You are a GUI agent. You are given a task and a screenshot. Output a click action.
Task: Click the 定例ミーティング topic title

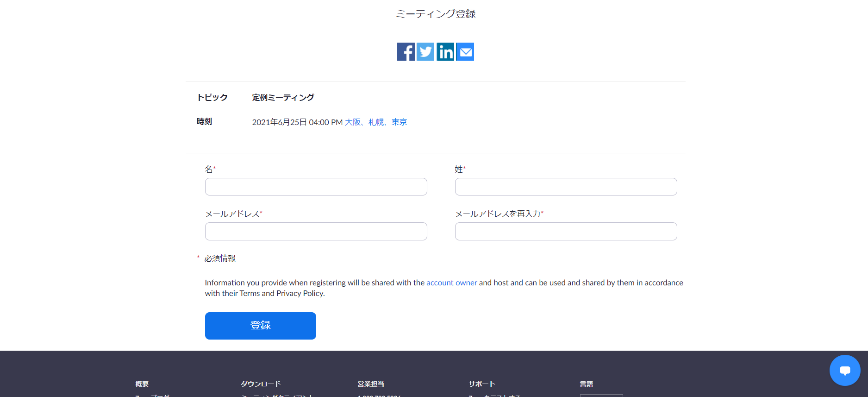coord(283,98)
